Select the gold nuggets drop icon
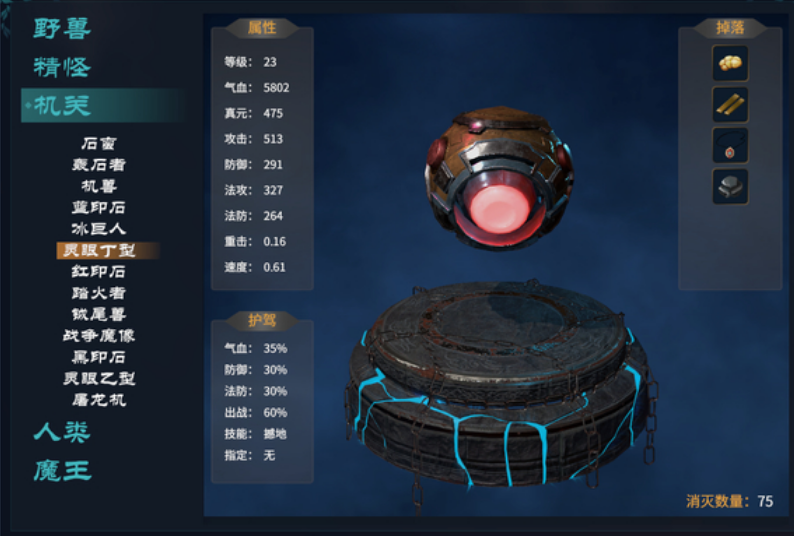The width and height of the screenshot is (794, 536). 730,63
